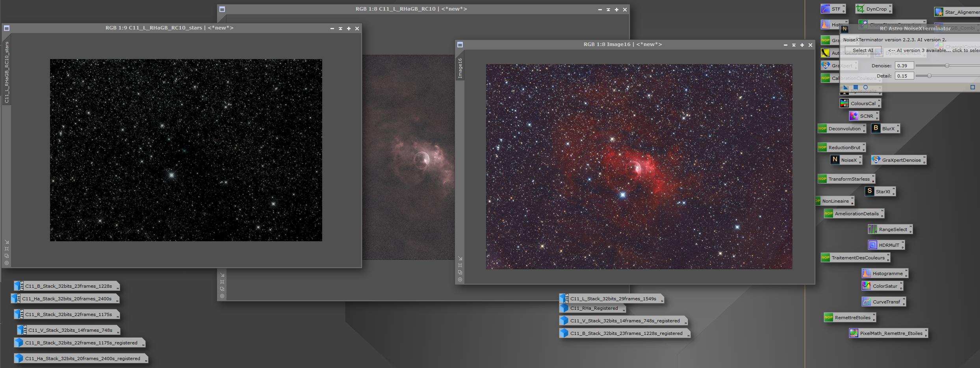Select the RangeSelect process icon
This screenshot has height=368, width=980.
coord(890,229)
